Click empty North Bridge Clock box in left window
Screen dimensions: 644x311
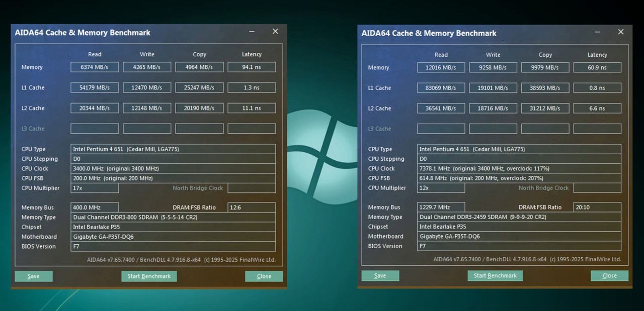[x=252, y=188]
